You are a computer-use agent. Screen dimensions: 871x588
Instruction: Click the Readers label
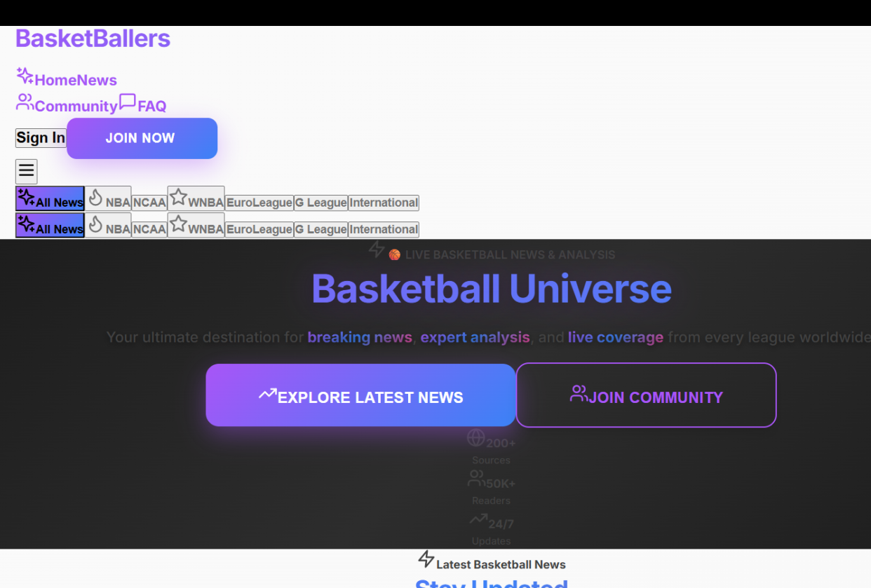click(491, 501)
